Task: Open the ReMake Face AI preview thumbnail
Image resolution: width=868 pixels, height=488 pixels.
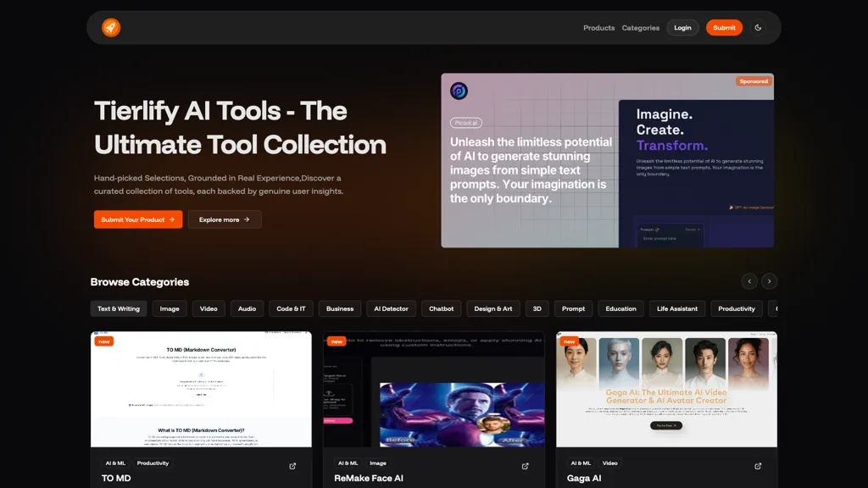Action: (x=434, y=389)
